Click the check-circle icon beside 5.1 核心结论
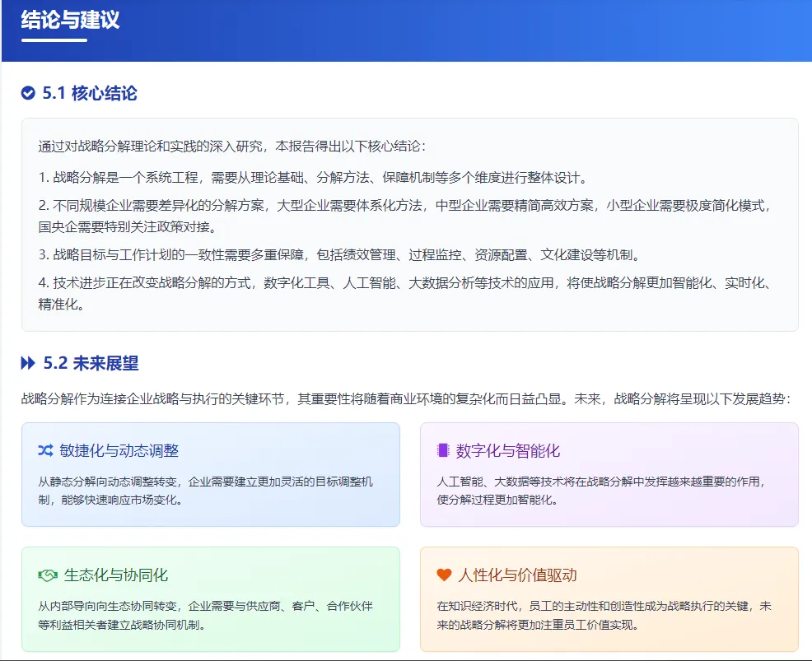 [28, 93]
